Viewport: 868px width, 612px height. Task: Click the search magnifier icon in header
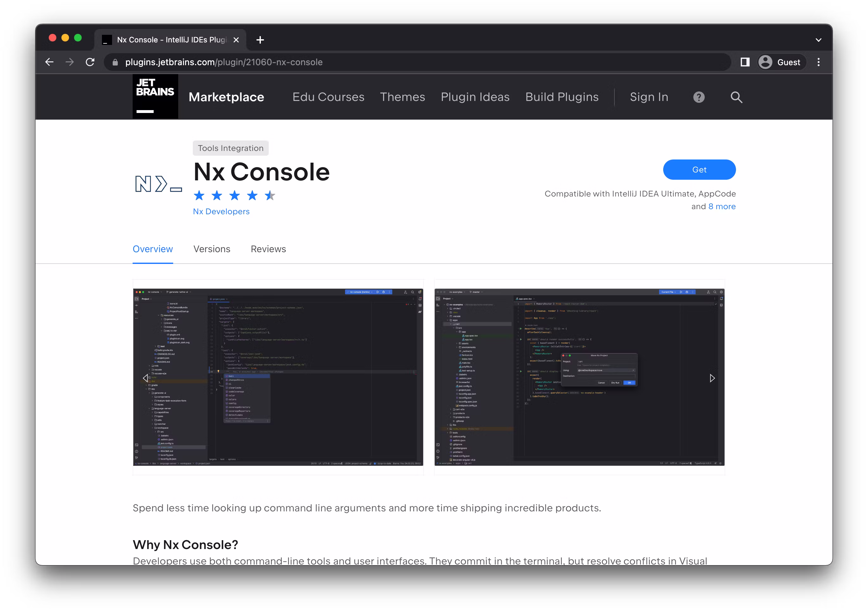(736, 97)
